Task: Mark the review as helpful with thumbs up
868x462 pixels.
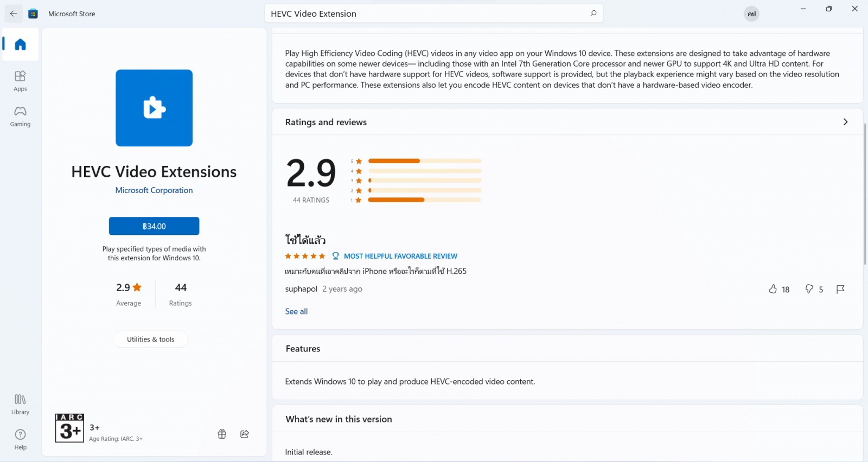Action: (x=773, y=289)
